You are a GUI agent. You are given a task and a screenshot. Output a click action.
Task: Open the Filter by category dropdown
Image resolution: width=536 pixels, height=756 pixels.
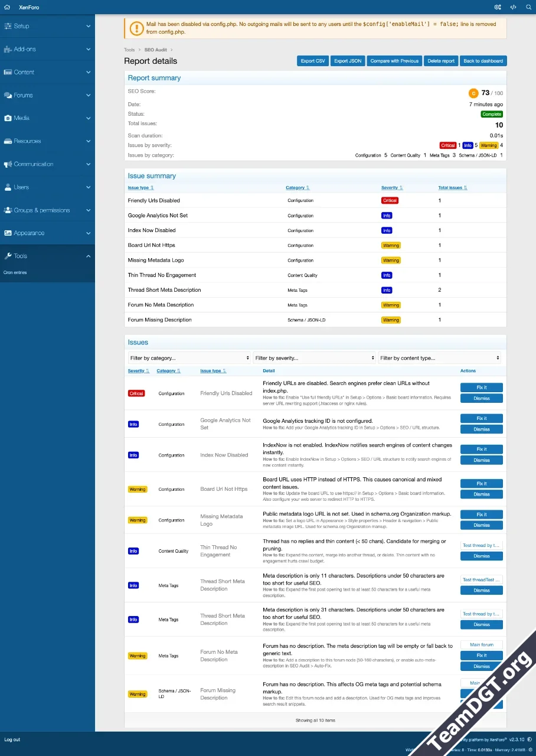pos(189,358)
